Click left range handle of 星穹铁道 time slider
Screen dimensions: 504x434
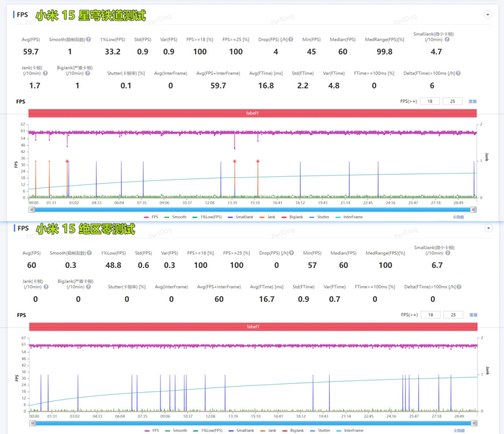tap(32, 210)
